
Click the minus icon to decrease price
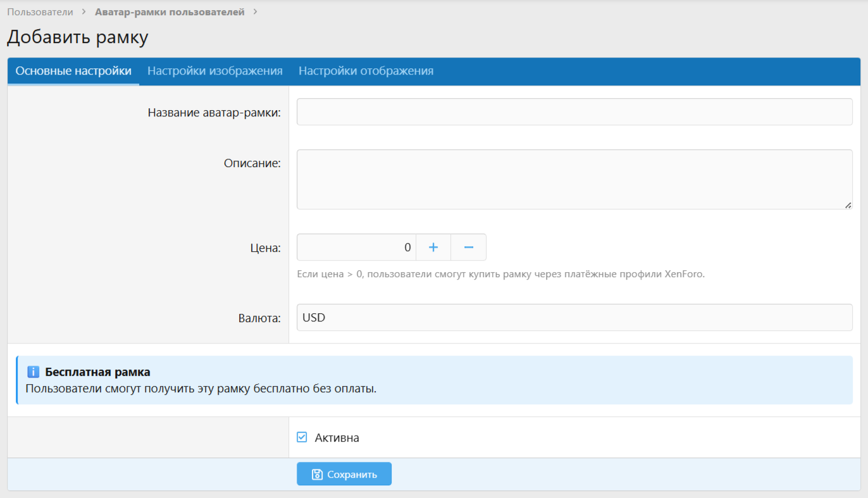click(x=469, y=247)
